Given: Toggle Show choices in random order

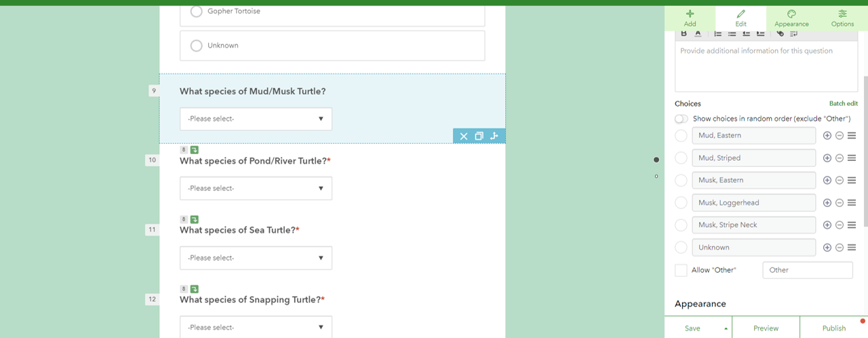Looking at the screenshot, I should [x=682, y=119].
